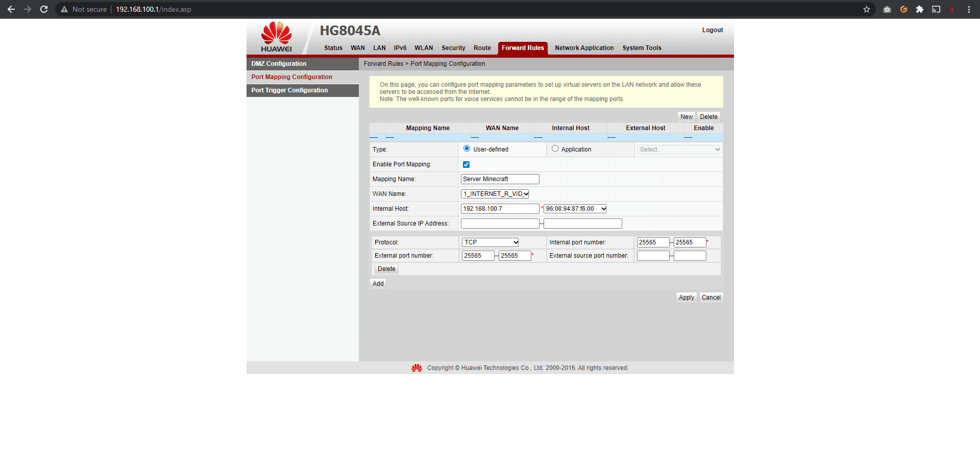Open the System Tools tab

tap(642, 48)
